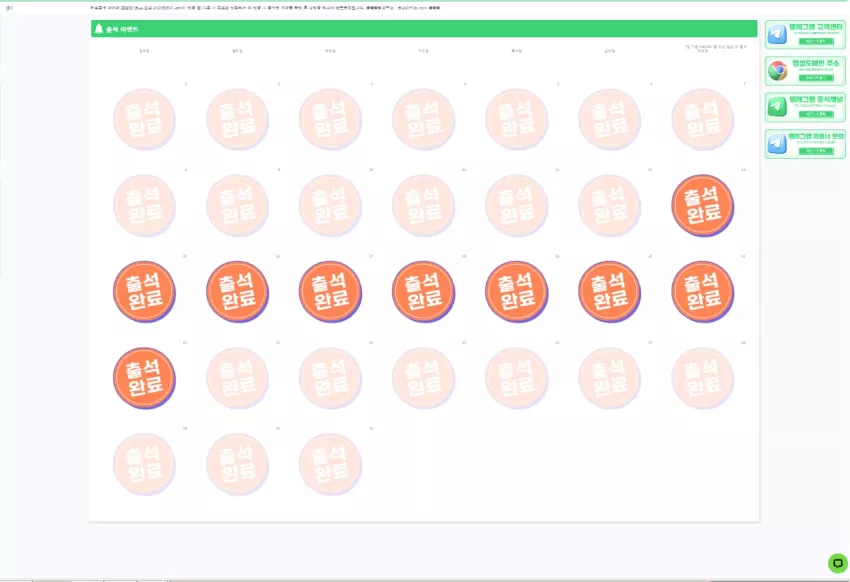Click the Telegram icon in the bottom sidebar card
The height and width of the screenshot is (582, 850).
[x=777, y=144]
